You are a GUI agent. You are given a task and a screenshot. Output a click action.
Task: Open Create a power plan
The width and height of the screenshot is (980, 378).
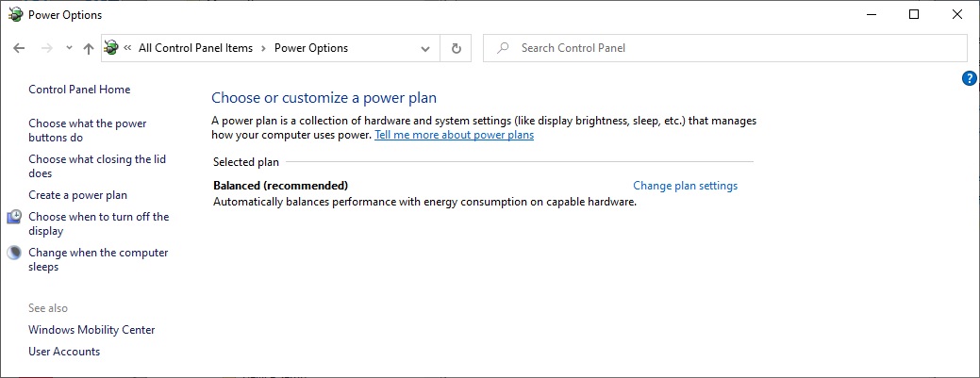click(77, 195)
